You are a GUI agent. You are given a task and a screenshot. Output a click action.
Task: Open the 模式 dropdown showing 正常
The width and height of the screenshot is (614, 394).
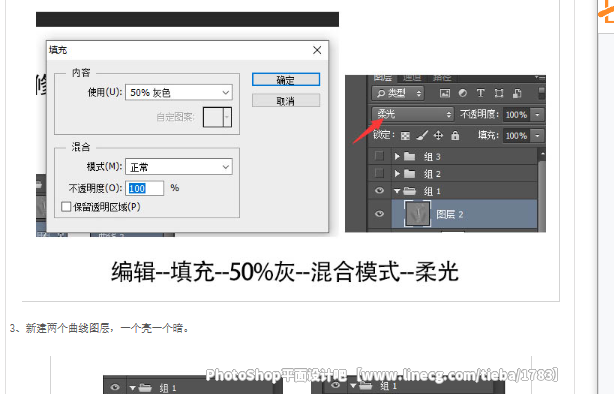click(x=179, y=167)
